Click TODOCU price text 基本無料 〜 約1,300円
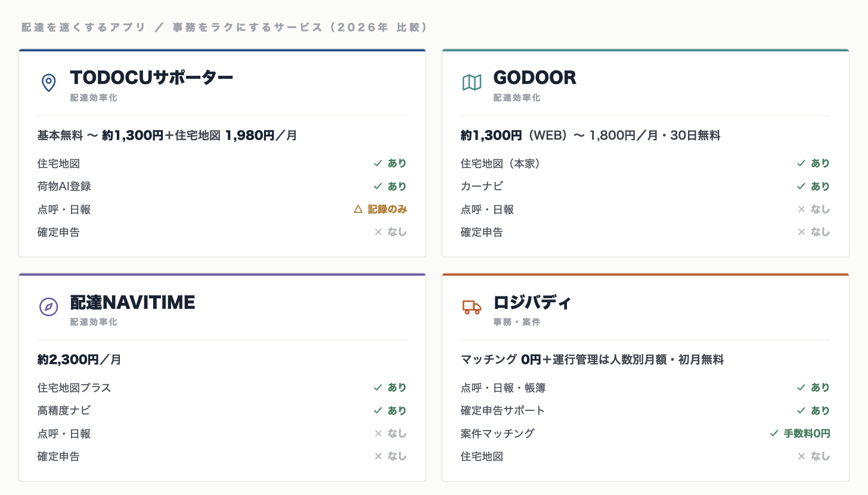Image resolution: width=868 pixels, height=495 pixels. coord(100,135)
